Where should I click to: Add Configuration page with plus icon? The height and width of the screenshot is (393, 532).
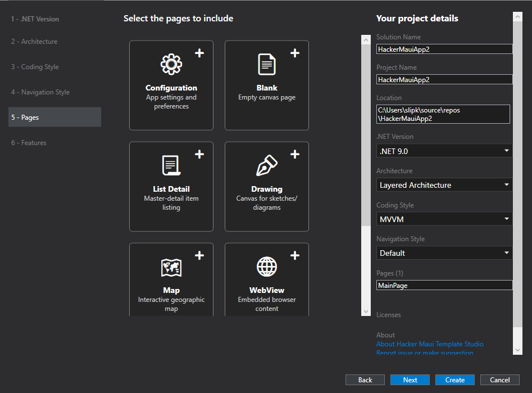click(x=199, y=53)
